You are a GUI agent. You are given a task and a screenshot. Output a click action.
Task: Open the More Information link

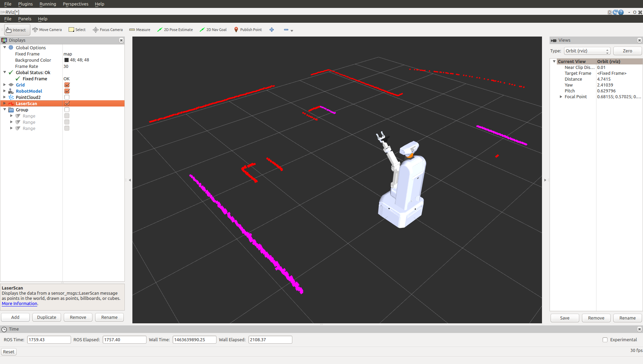click(19, 304)
